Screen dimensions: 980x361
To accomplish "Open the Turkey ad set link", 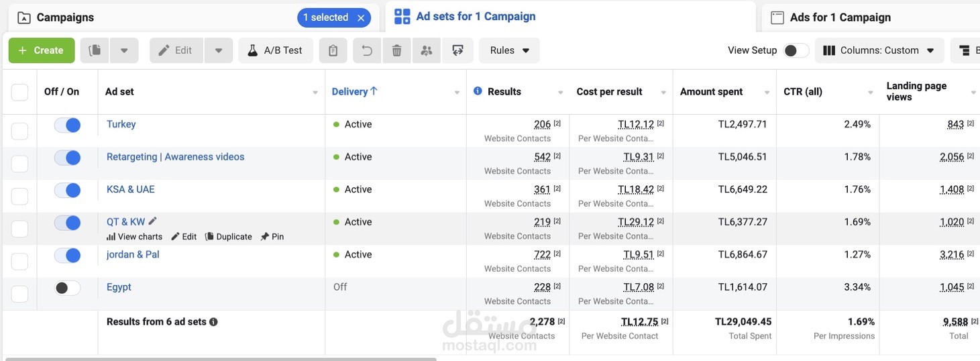I will tap(121, 124).
